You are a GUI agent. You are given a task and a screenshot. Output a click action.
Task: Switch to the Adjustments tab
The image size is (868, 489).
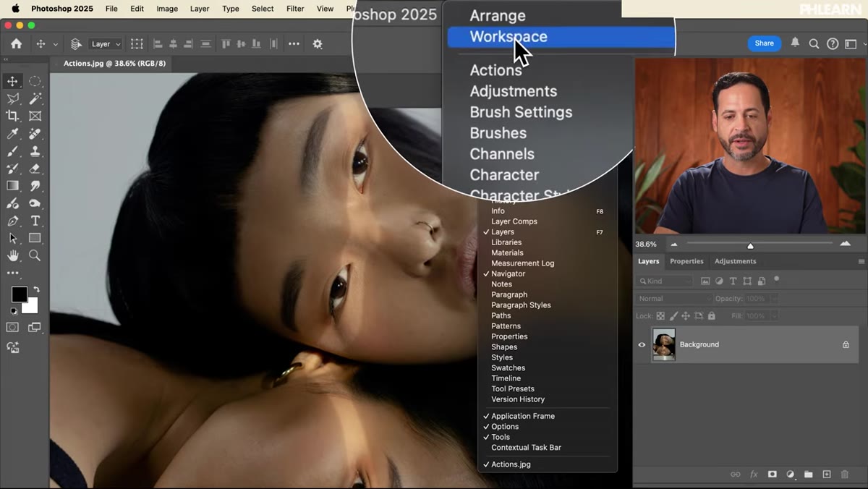tap(735, 261)
